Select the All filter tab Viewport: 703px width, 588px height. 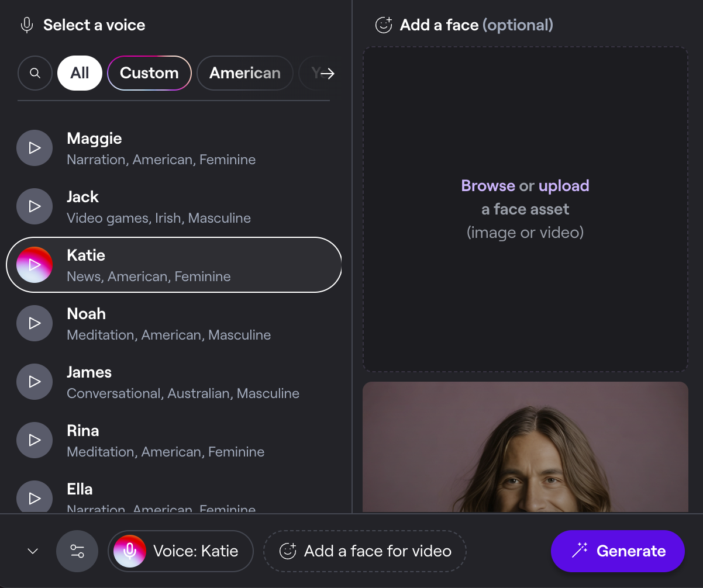[80, 73]
